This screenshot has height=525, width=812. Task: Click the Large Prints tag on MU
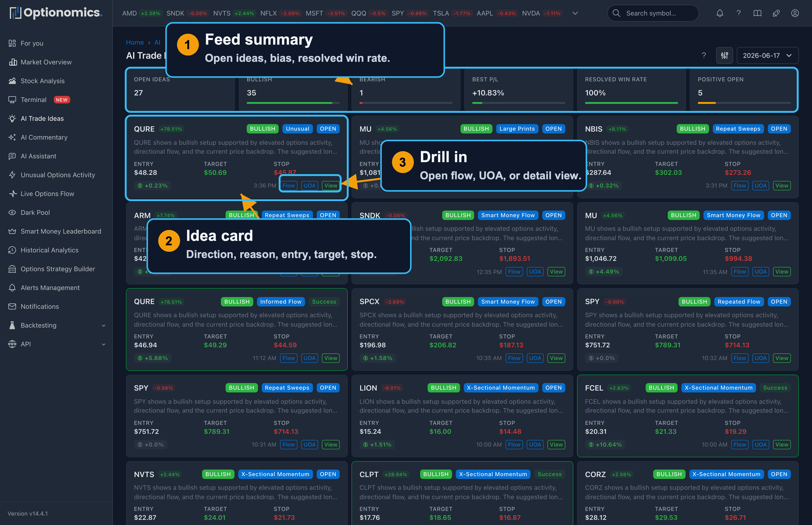click(517, 129)
